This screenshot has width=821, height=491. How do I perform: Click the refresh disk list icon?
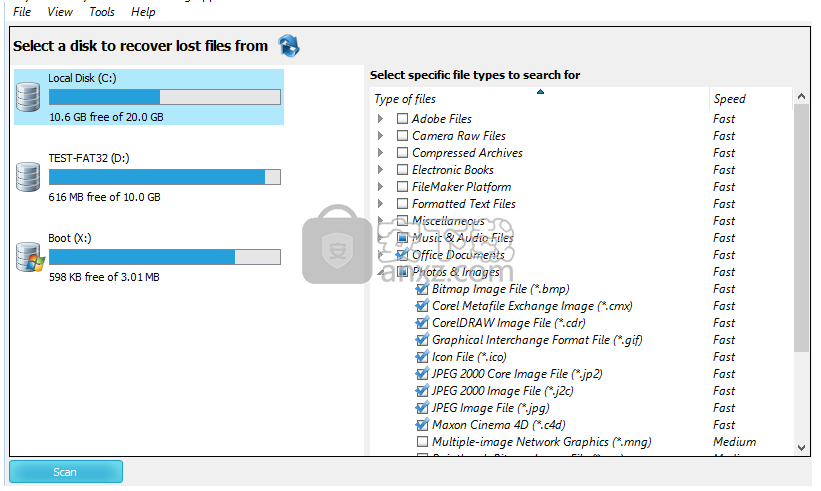click(289, 45)
